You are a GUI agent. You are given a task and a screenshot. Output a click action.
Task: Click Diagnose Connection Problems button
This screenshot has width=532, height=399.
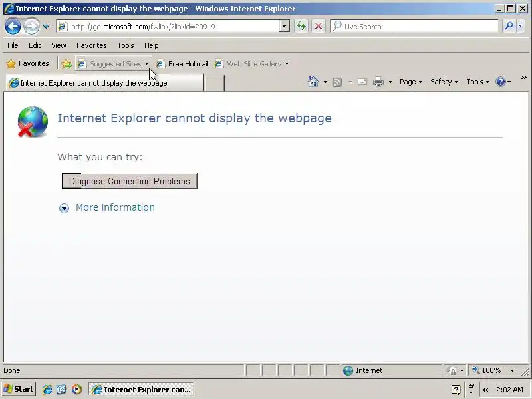129,181
